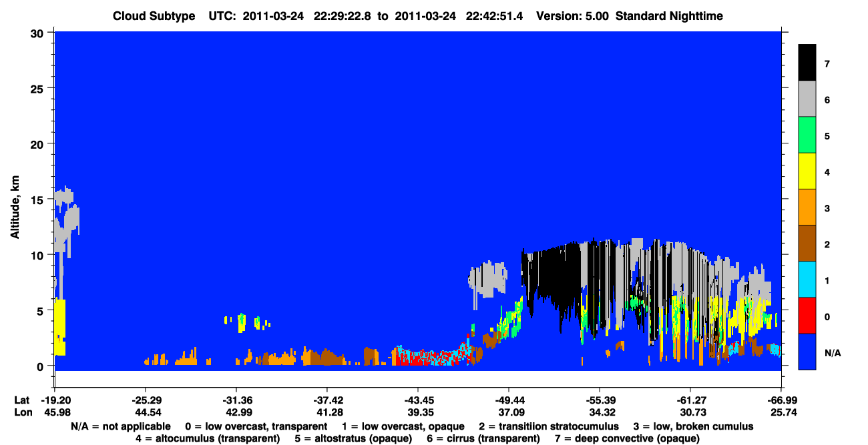Click legend text '5 = altostratus (opaque)'

click(x=355, y=439)
